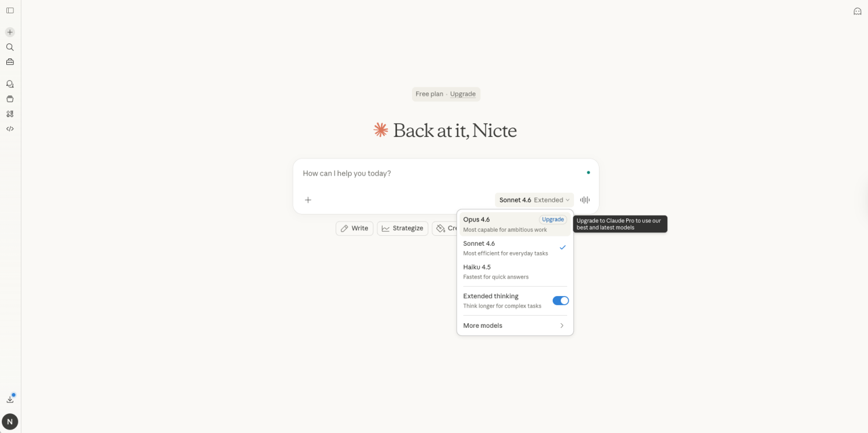Open the account menu via the N avatar
The width and height of the screenshot is (868, 433).
[10, 422]
